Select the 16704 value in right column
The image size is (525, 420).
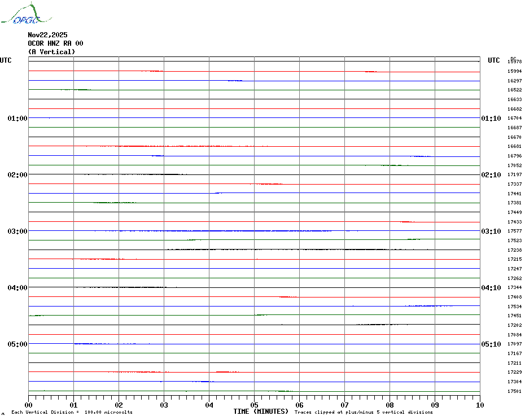514,119
